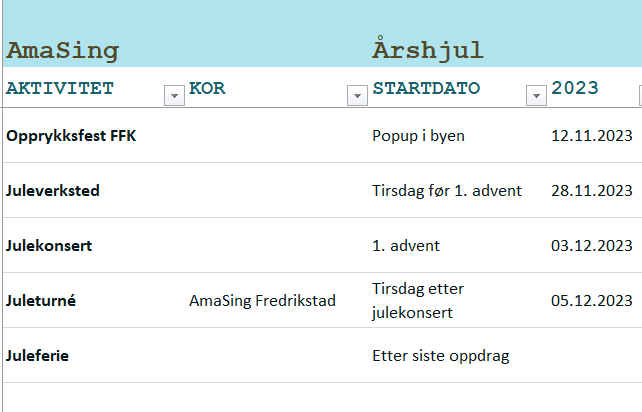The image size is (642, 412).
Task: Select the 1. advent start date cell
Action: click(406, 245)
